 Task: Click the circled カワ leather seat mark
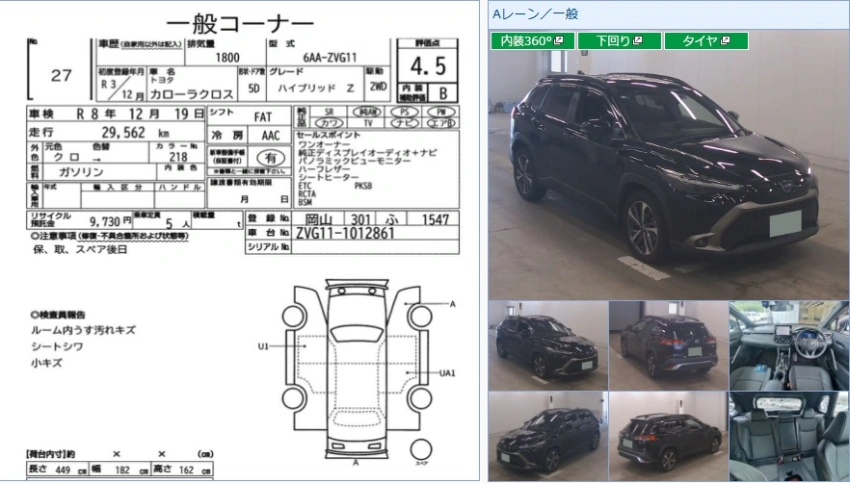coord(329,123)
